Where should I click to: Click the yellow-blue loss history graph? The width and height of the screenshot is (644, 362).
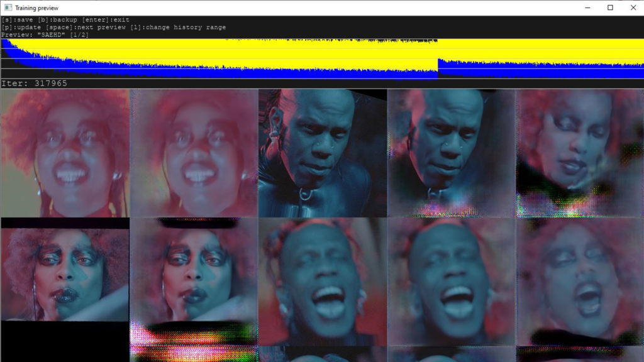(x=322, y=58)
